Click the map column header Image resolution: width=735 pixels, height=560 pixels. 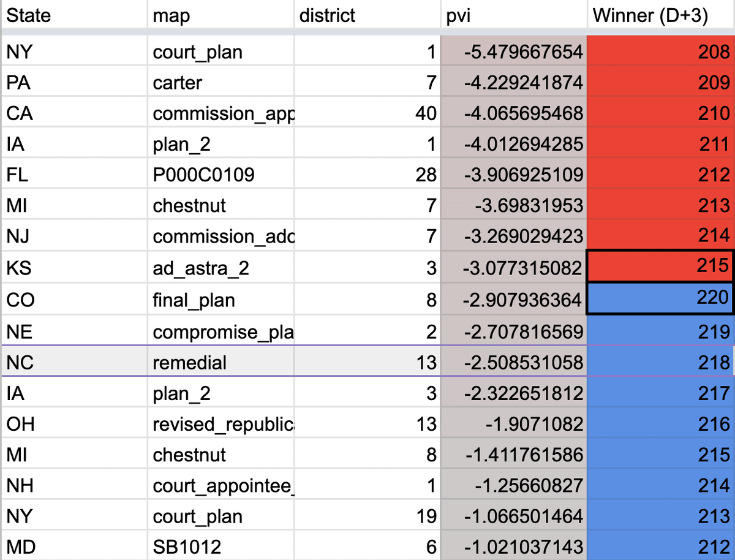coord(221,15)
